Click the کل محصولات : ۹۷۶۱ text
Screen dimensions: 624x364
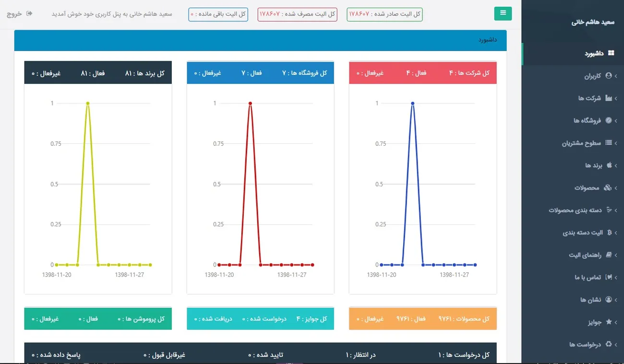(x=464, y=319)
